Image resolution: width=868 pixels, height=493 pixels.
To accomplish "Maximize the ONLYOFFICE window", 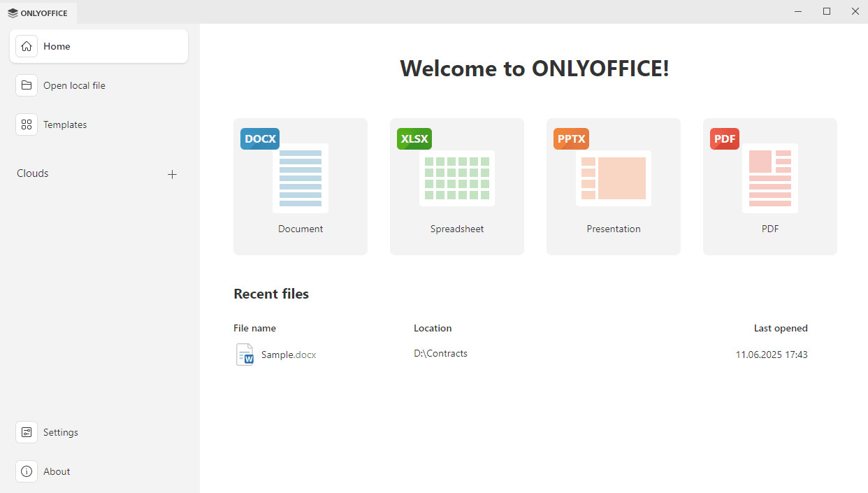I will (x=827, y=11).
